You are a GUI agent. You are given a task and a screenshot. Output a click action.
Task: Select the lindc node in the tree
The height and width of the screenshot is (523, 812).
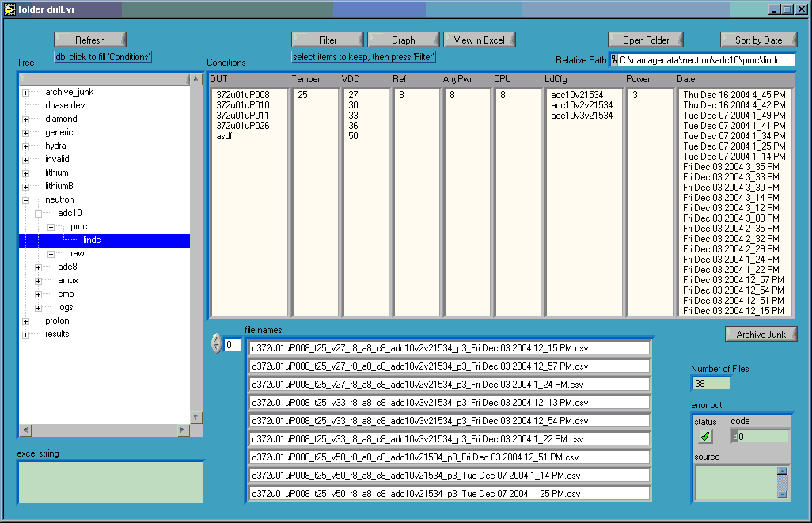point(92,240)
